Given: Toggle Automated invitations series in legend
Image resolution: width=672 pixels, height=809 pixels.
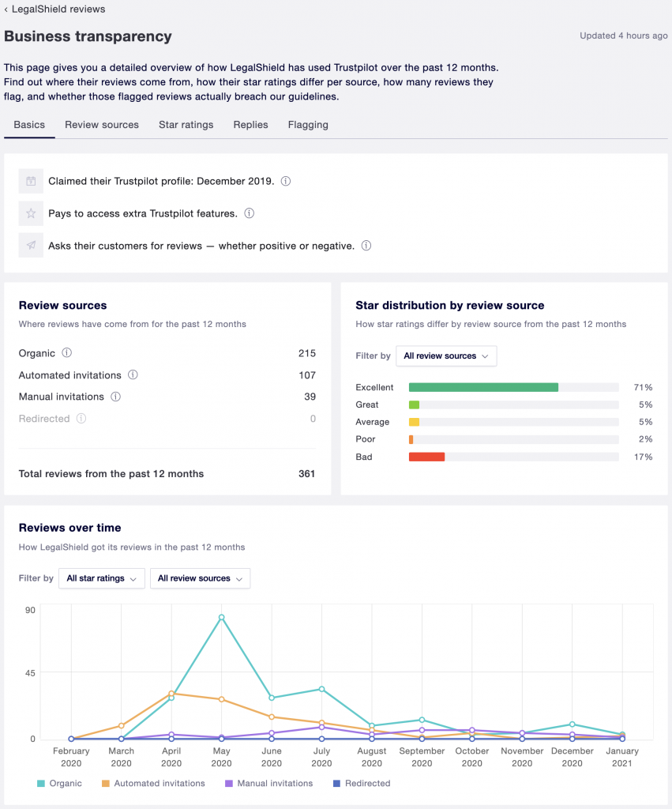Looking at the screenshot, I should click(x=154, y=783).
